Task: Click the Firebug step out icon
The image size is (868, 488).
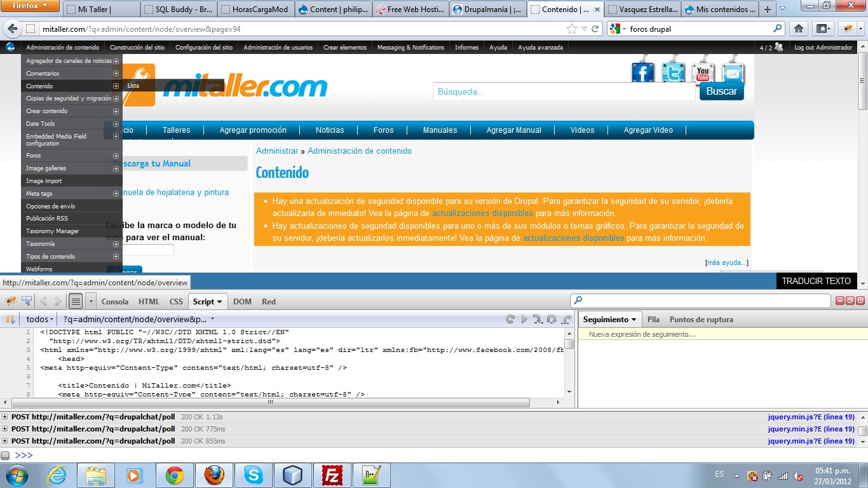Action: coord(566,319)
